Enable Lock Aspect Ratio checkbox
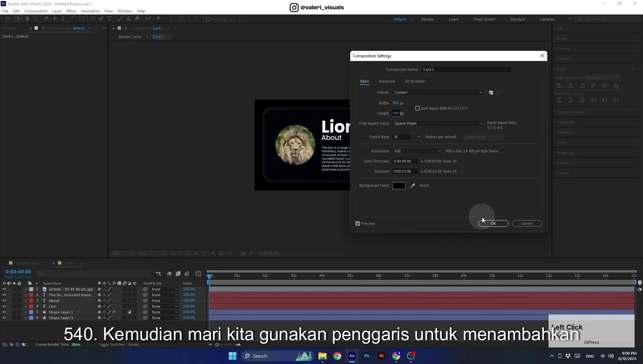Screen dimensions: 643x364 tap(418, 108)
